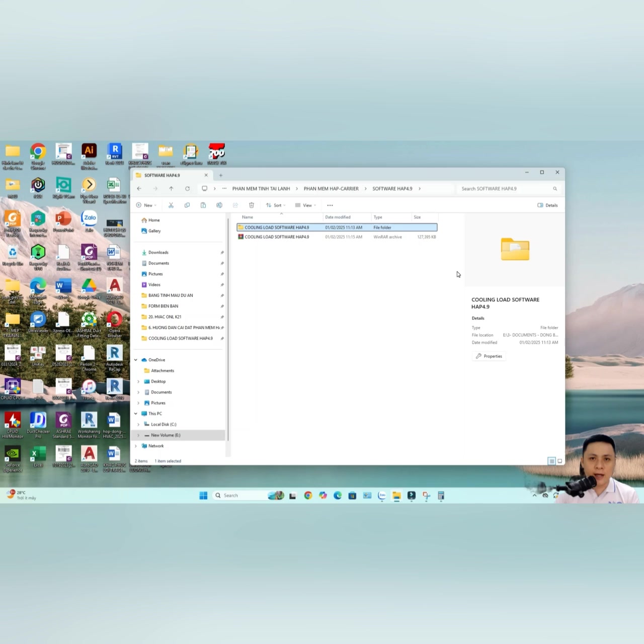Toggle the Details pane button
644x644 pixels.
(x=547, y=205)
